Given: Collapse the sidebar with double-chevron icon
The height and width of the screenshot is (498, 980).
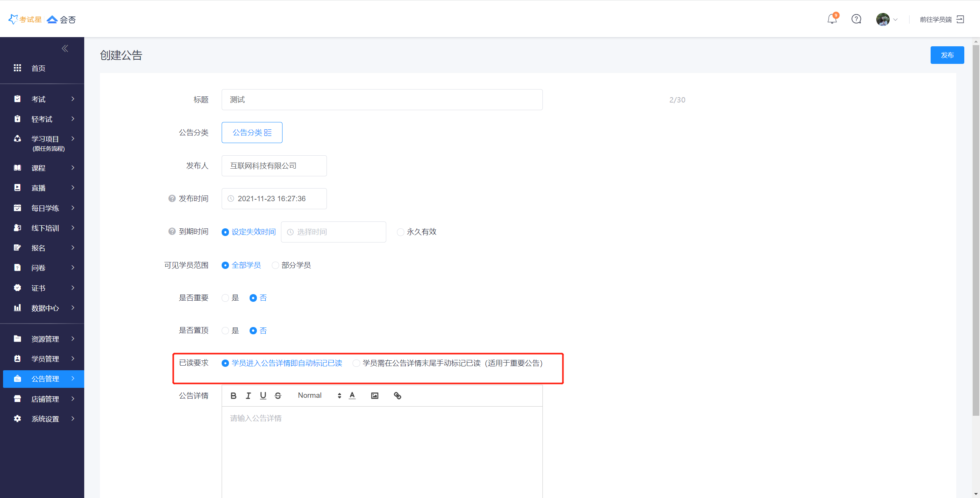Looking at the screenshot, I should coord(65,48).
